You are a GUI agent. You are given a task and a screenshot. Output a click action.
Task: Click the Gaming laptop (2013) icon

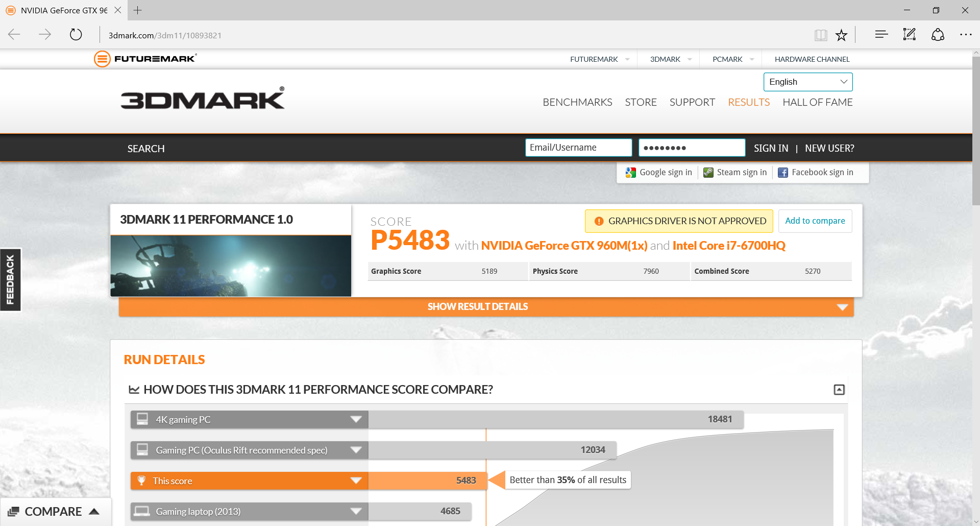click(x=142, y=511)
